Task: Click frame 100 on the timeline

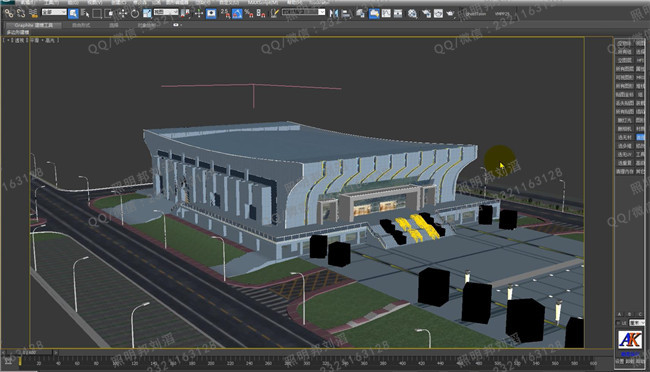Action: (115, 363)
